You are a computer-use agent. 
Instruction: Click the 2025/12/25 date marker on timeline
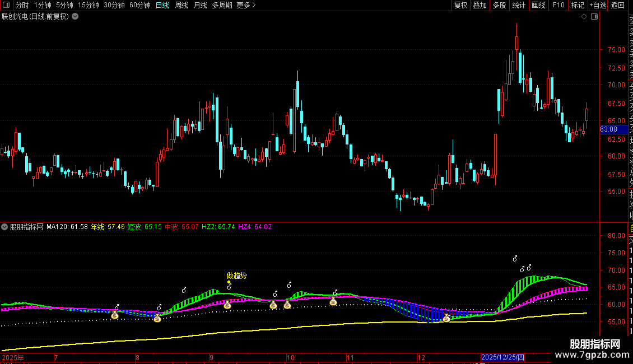(x=502, y=357)
